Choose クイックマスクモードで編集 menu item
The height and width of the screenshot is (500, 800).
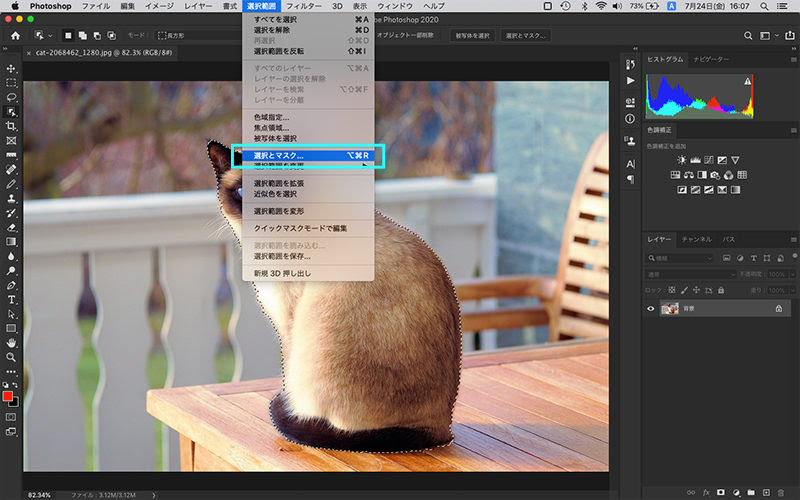[308, 228]
